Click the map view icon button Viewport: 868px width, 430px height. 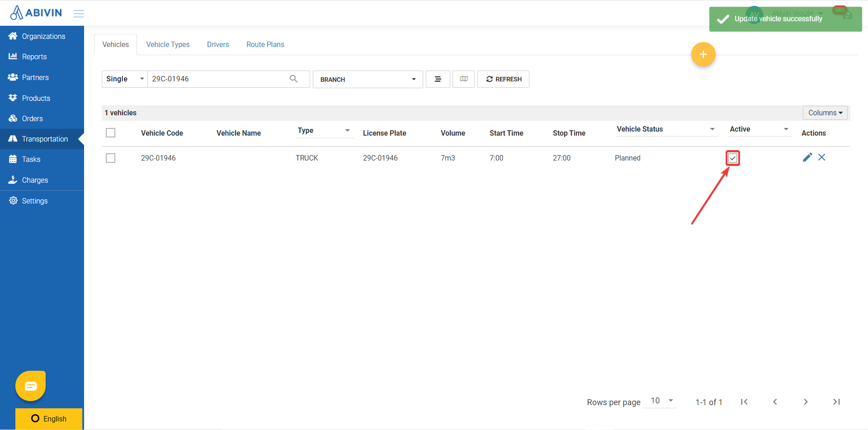(464, 79)
